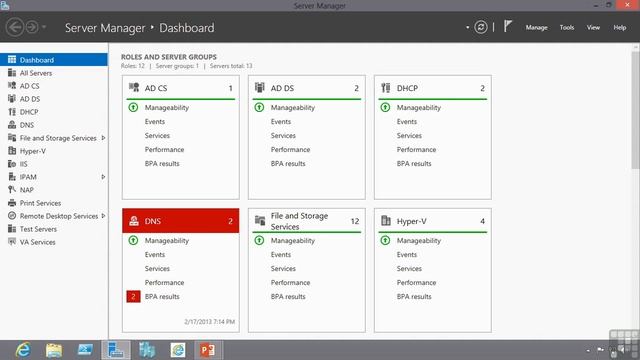Refresh the dashboard with the refresh icon
Screen dimensions: 640x360
pos(481,27)
